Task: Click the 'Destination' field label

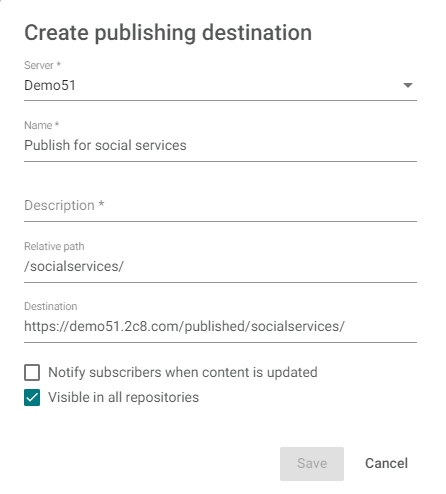Action: point(50,306)
